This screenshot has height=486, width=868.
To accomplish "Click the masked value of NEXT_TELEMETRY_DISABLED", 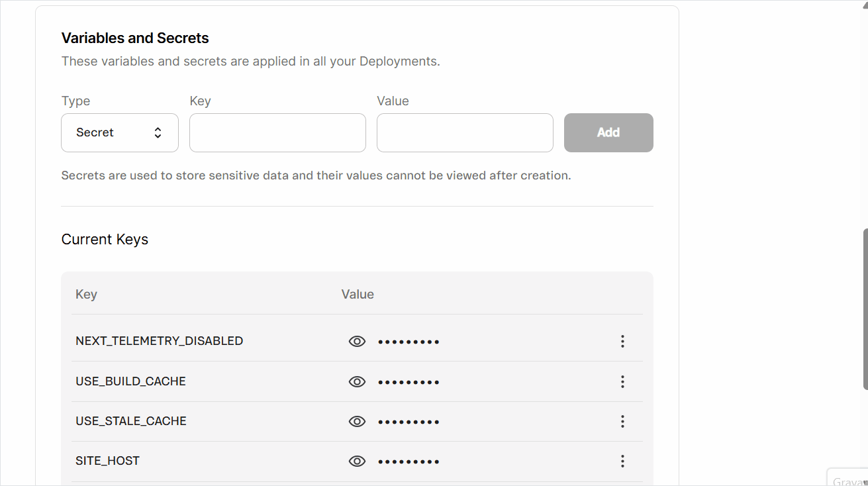I will tap(409, 342).
